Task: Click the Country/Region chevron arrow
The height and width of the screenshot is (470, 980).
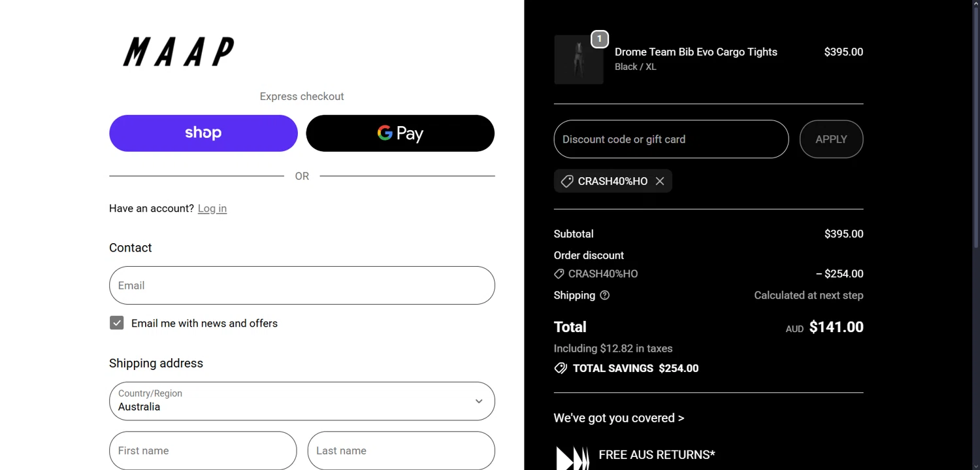Action: pyautogui.click(x=479, y=401)
